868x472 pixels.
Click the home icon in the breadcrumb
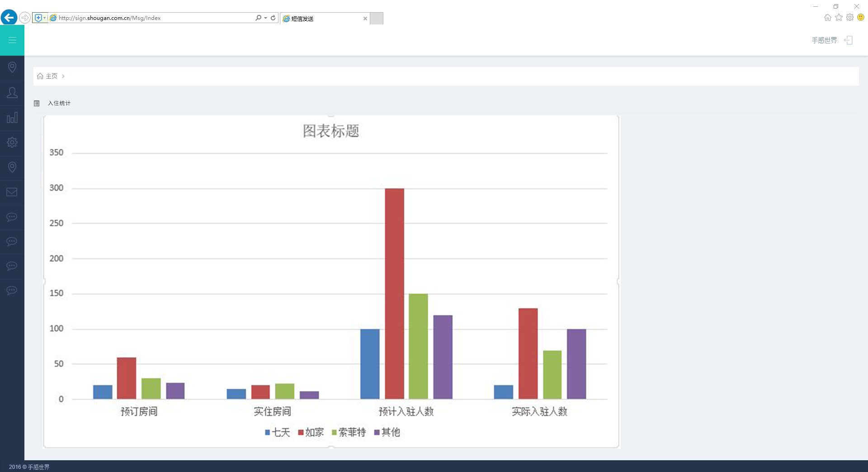coord(40,76)
